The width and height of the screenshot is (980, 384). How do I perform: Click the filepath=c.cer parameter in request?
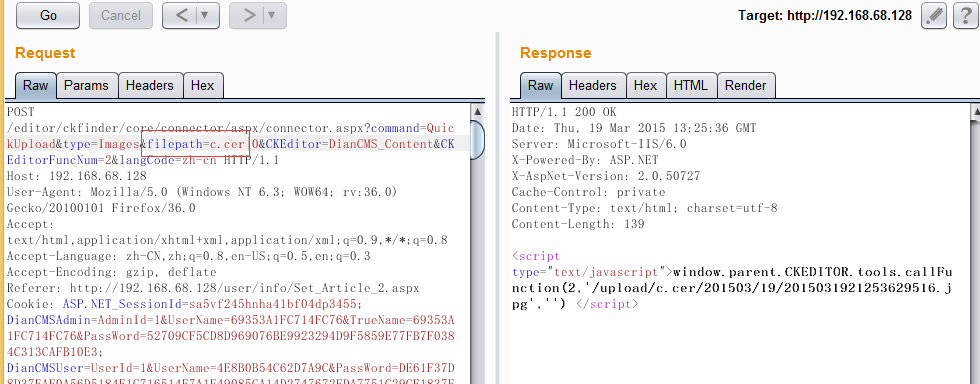point(196,144)
